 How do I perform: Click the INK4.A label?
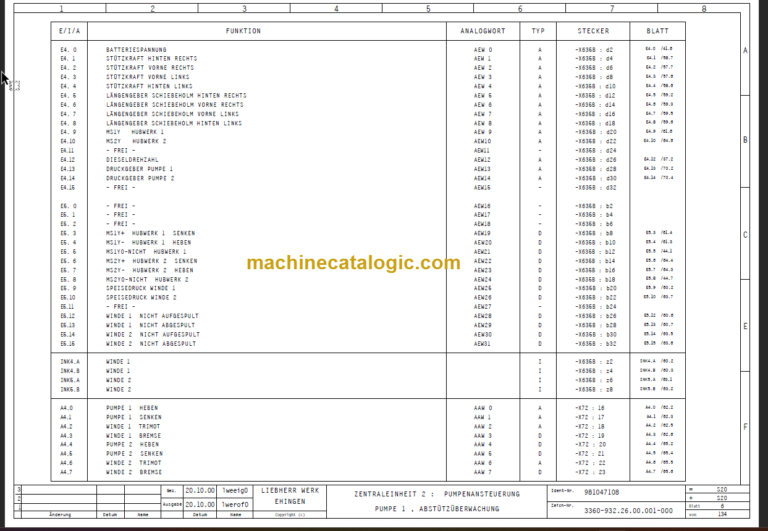70,362
